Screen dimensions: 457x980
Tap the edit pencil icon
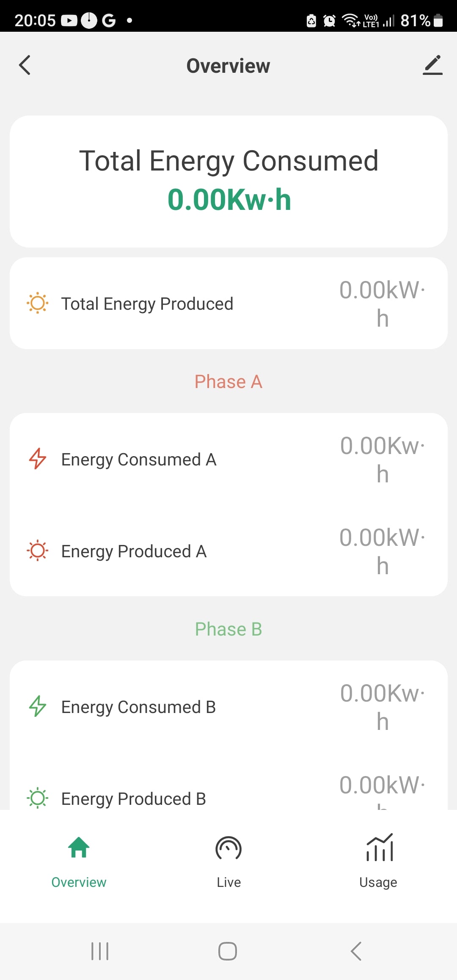tap(432, 65)
